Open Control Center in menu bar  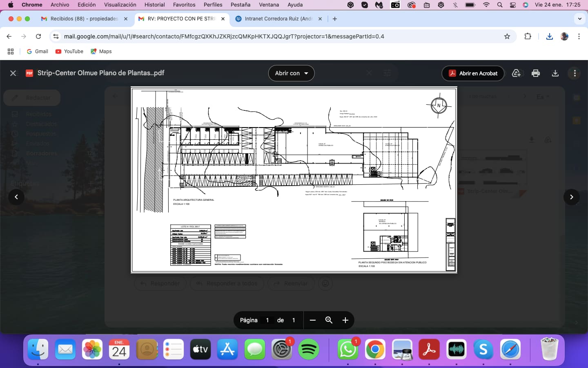[x=513, y=5]
